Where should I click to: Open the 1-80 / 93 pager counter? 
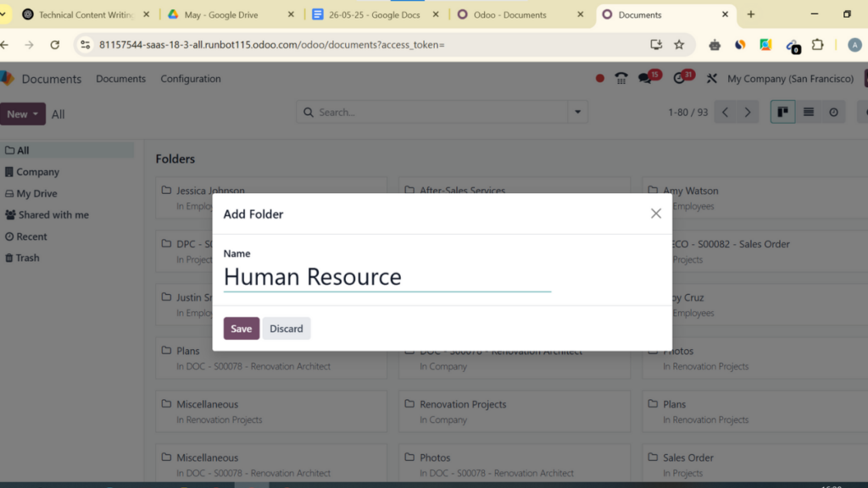click(x=688, y=113)
